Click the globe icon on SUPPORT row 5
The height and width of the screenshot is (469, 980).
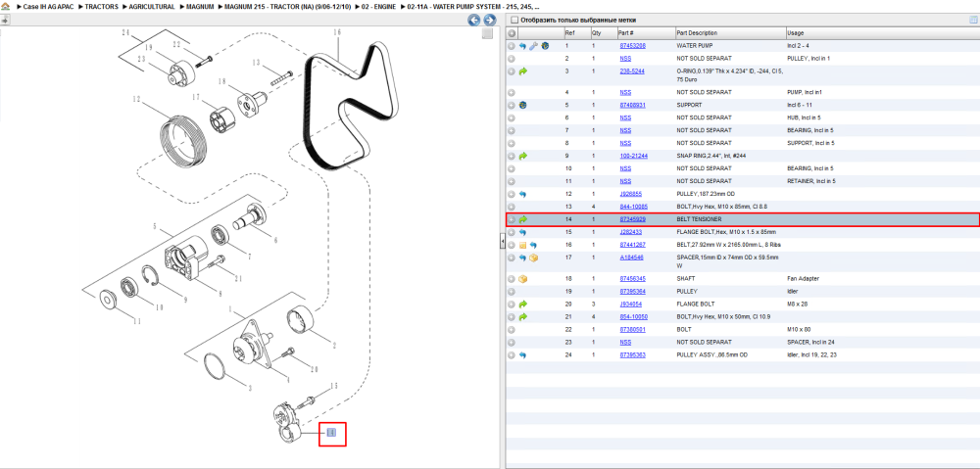click(x=523, y=105)
